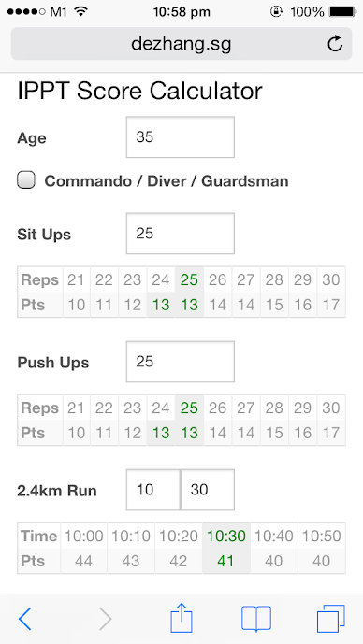Tap the battery icon in status bar
The width and height of the screenshot is (363, 644).
342,12
